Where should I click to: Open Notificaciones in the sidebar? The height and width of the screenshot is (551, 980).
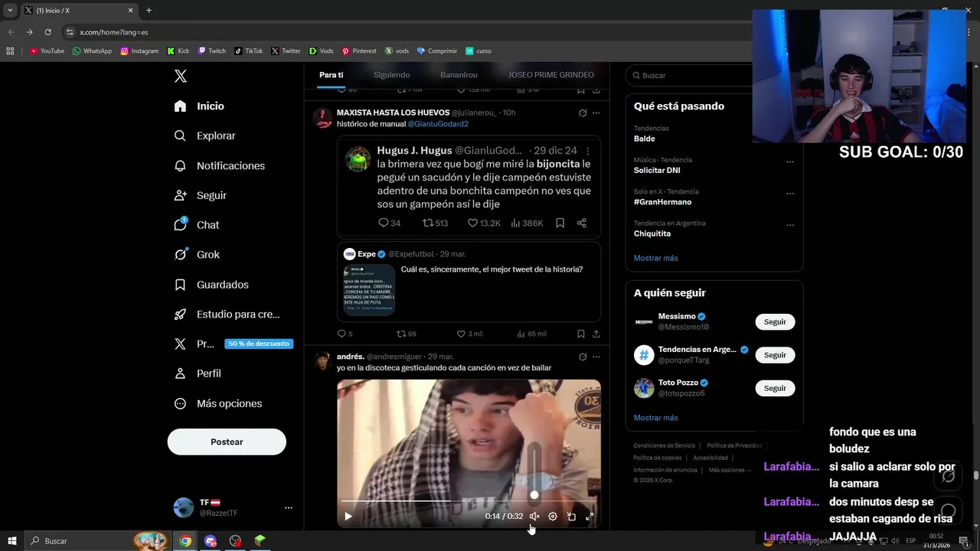point(219,165)
